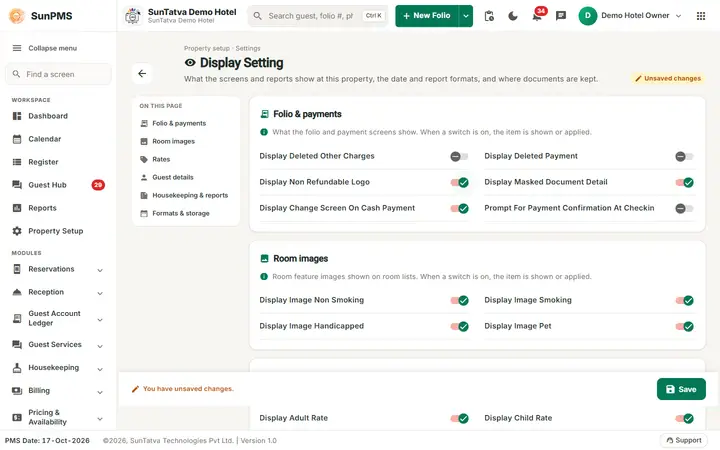Click the back arrow beside Display Setting
Screen dimensions: 720x450
pyautogui.click(x=142, y=73)
